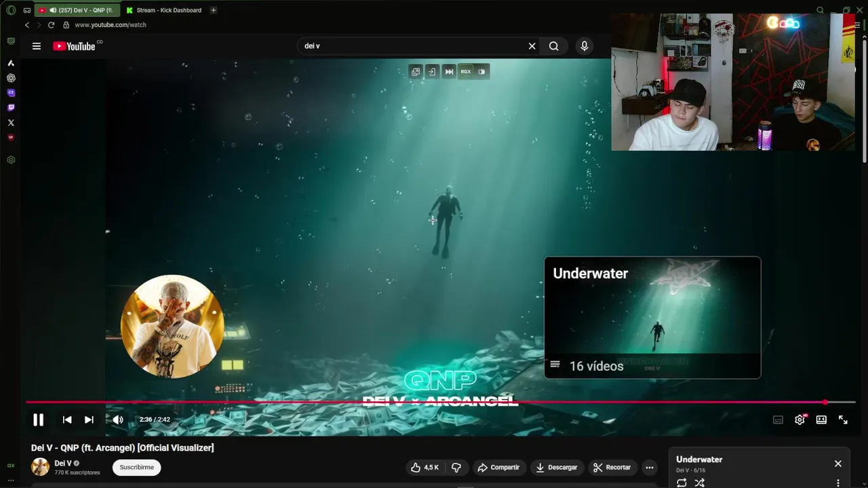Mute the video volume speaker icon
This screenshot has width=868, height=488.
(x=118, y=420)
